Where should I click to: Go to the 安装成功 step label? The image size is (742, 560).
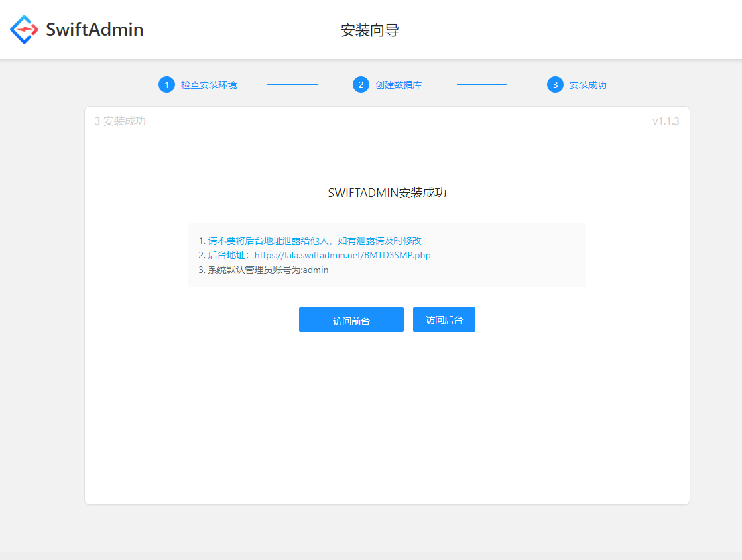coord(587,85)
